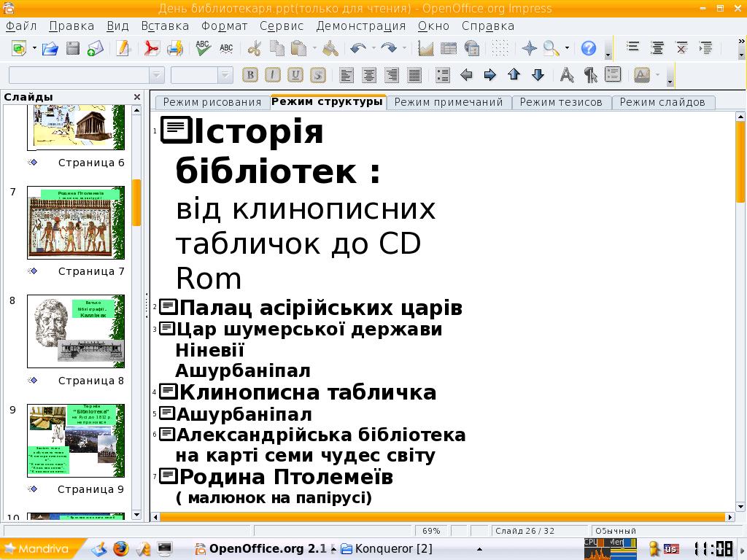Open OpenOffice Help question-mark icon

click(589, 48)
